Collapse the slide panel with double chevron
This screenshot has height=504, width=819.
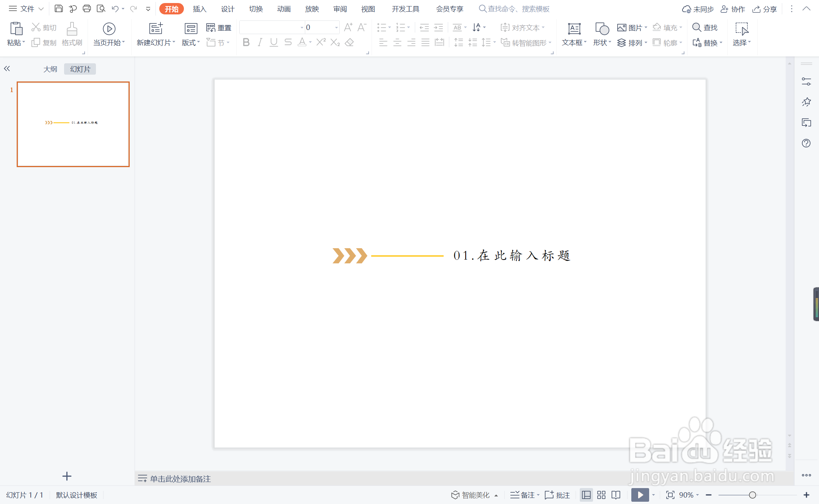click(x=7, y=69)
